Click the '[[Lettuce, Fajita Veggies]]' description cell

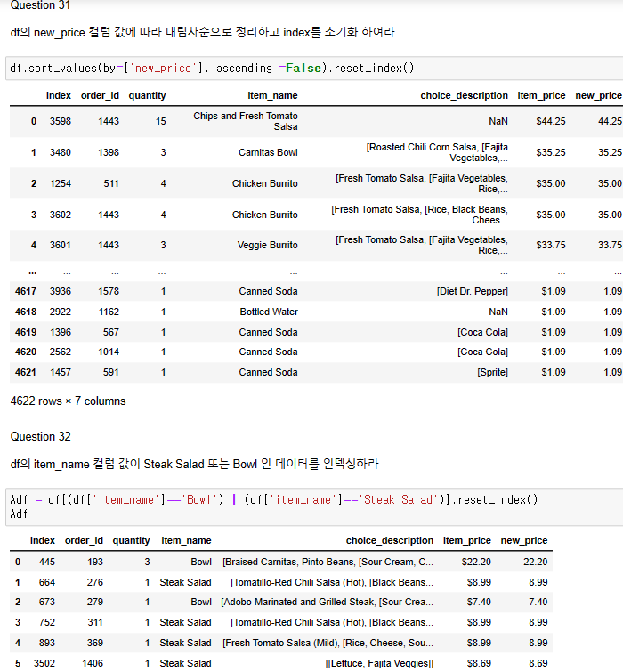[x=379, y=663]
